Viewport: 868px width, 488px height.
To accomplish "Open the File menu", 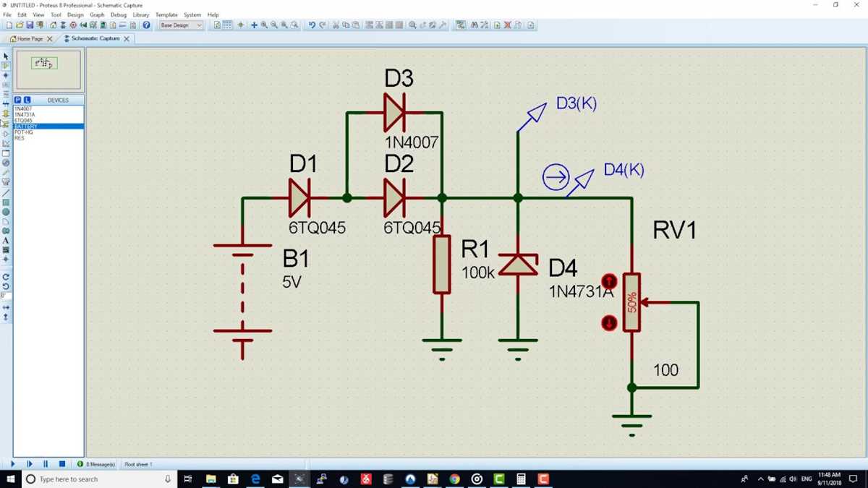I will coord(7,14).
